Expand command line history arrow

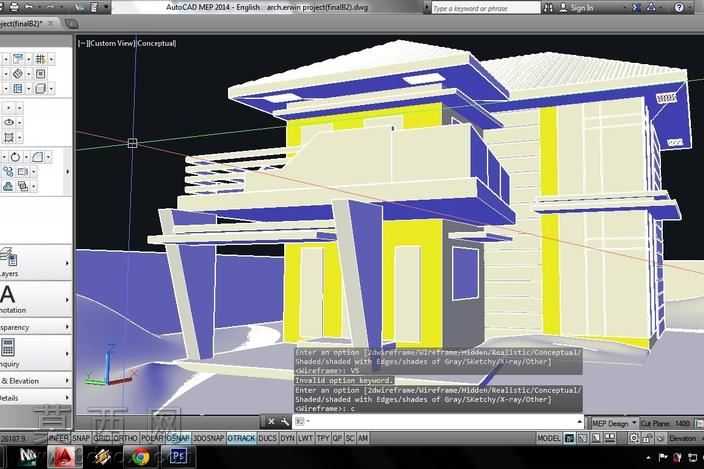579,421
